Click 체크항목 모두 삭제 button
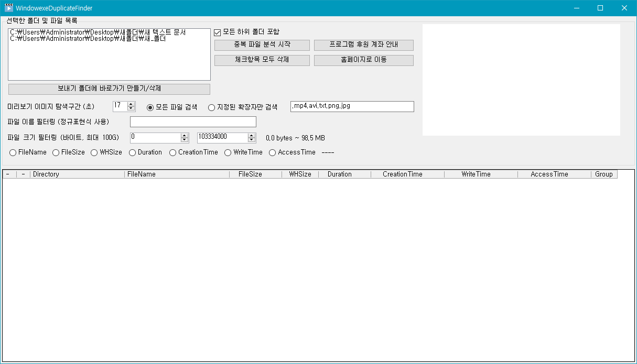 pos(262,60)
